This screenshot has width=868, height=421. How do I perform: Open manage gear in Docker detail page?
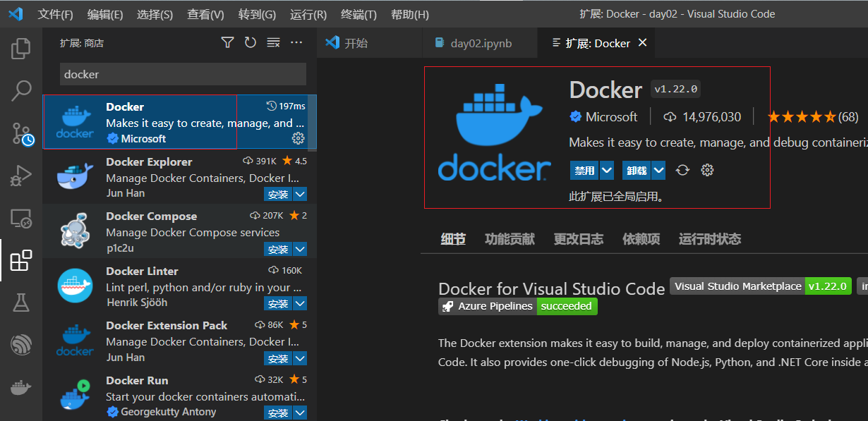pos(708,170)
